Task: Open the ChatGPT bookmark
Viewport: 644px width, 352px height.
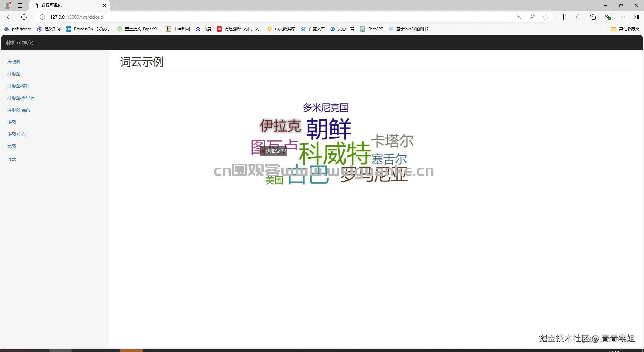Action: [371, 29]
